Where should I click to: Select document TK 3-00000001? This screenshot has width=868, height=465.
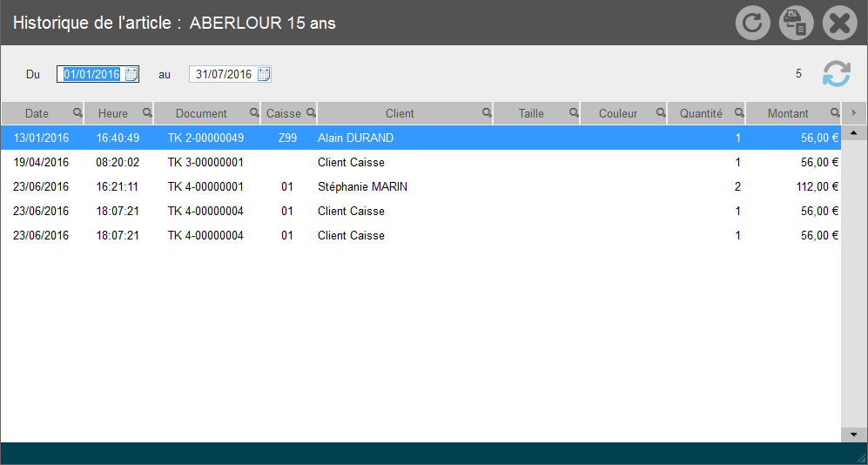(205, 162)
